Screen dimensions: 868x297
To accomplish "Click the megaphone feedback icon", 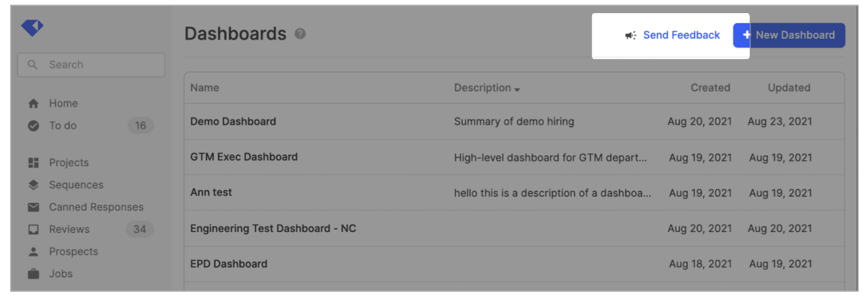I will [x=630, y=36].
